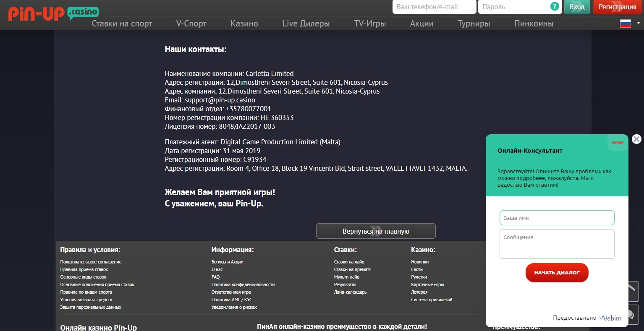Open Уведомления о рисках link
Viewport: 644px width, 331px height.
click(x=234, y=307)
